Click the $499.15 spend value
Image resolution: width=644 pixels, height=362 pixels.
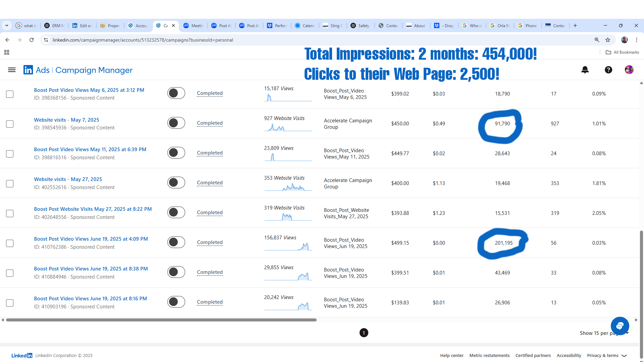[x=400, y=243]
